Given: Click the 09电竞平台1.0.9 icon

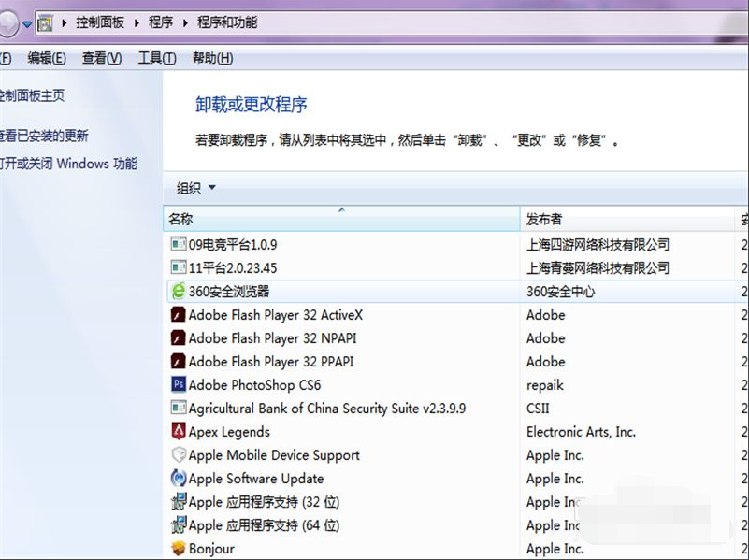Looking at the screenshot, I should click(x=179, y=245).
